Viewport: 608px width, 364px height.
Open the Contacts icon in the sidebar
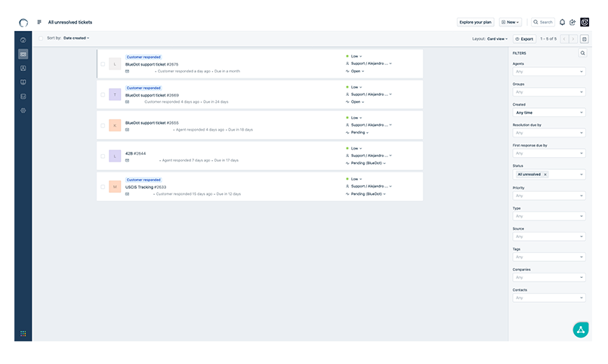[x=23, y=68]
